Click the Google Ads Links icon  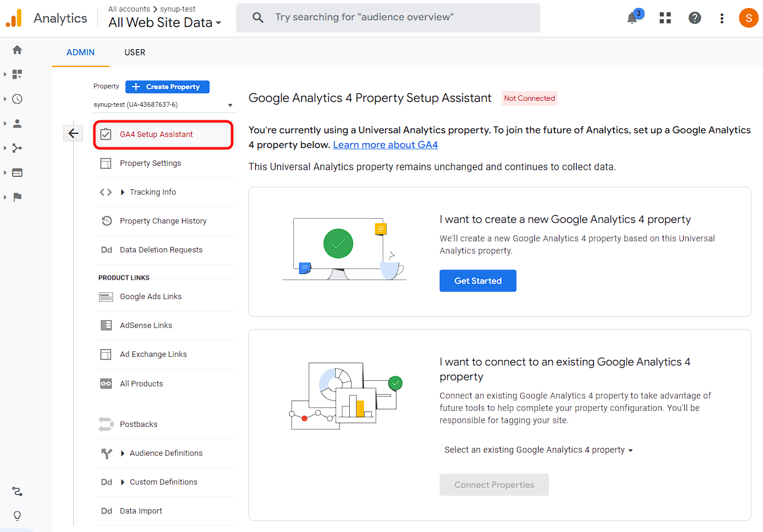pyautogui.click(x=106, y=297)
